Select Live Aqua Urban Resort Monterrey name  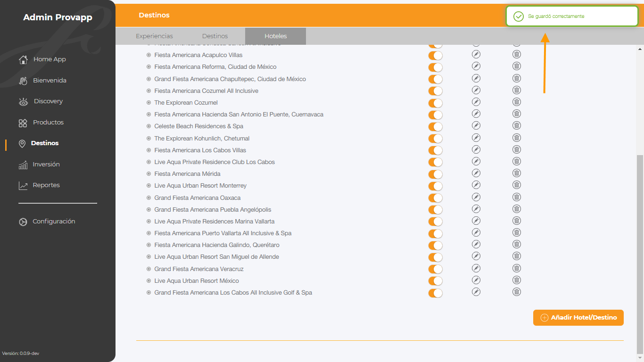pos(200,186)
